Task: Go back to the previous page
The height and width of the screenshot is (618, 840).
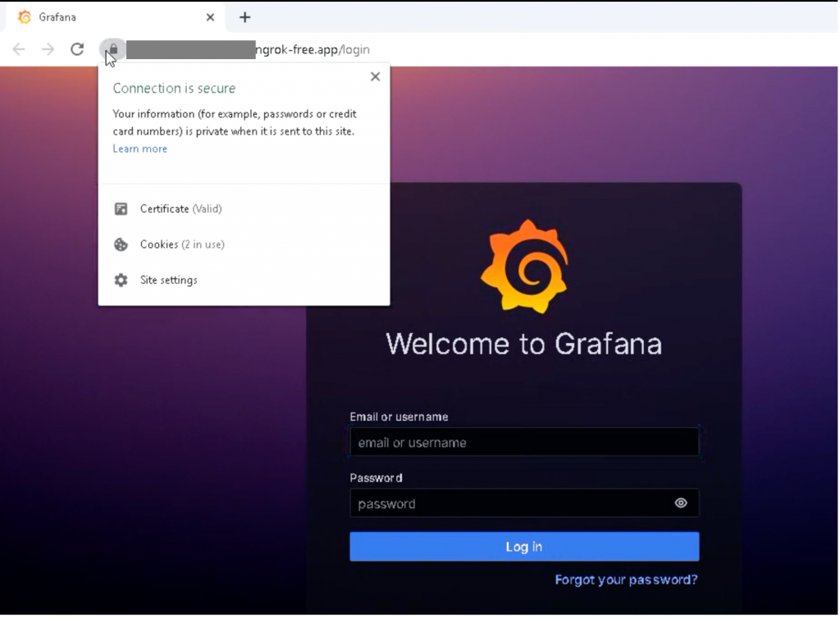Action: click(19, 49)
